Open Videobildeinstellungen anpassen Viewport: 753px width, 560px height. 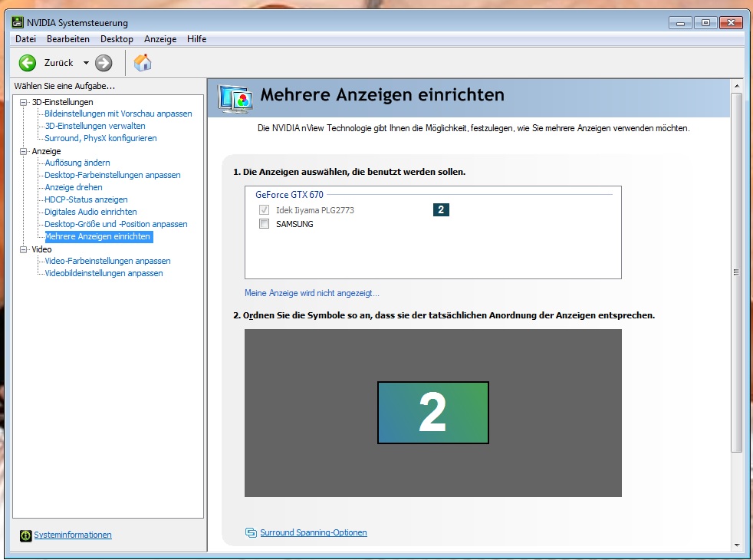(x=104, y=273)
